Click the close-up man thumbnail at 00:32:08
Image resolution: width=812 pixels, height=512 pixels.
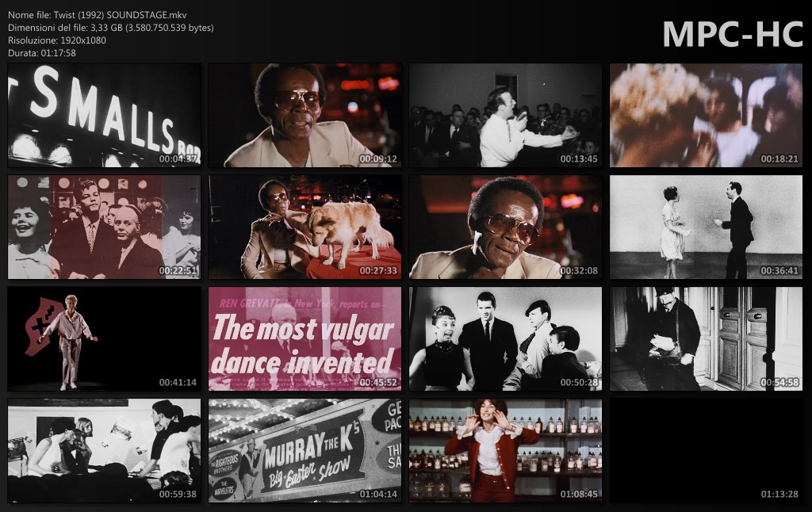[x=506, y=227]
